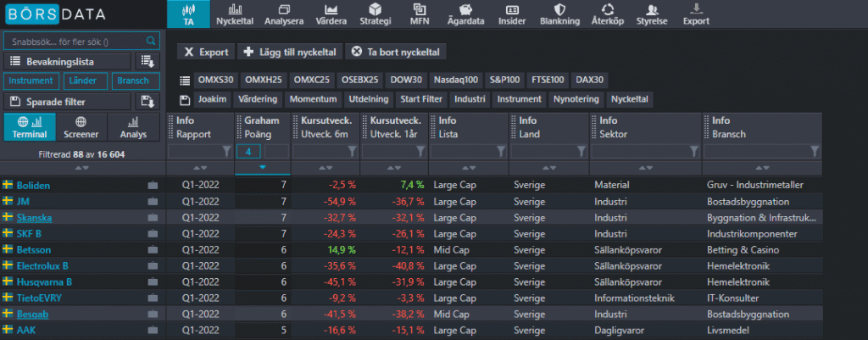Click Lägg till nyckeltal button

pos(290,52)
